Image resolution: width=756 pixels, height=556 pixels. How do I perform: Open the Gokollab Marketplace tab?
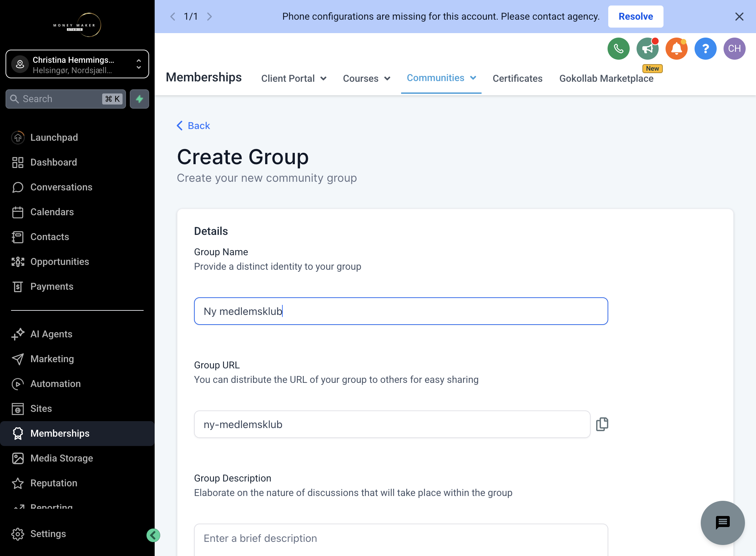point(606,78)
